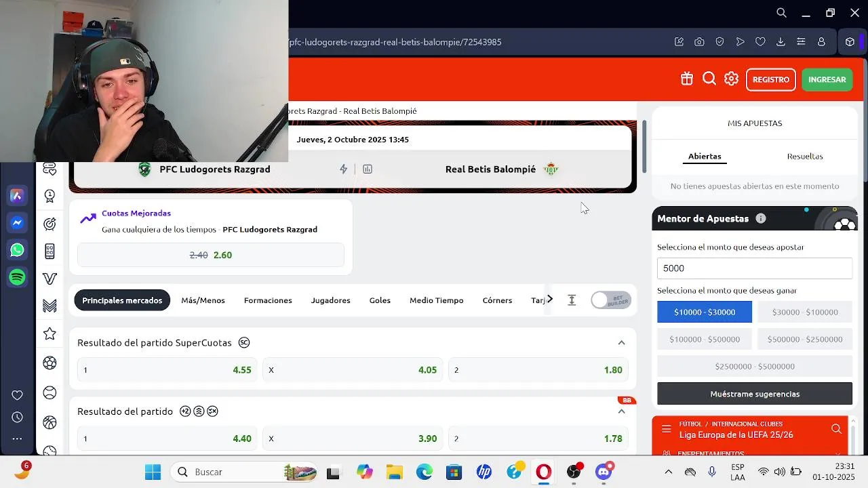Screen dimensions: 868x488
Task: Open the three-dot sidebar setup menu
Action: tap(18, 439)
